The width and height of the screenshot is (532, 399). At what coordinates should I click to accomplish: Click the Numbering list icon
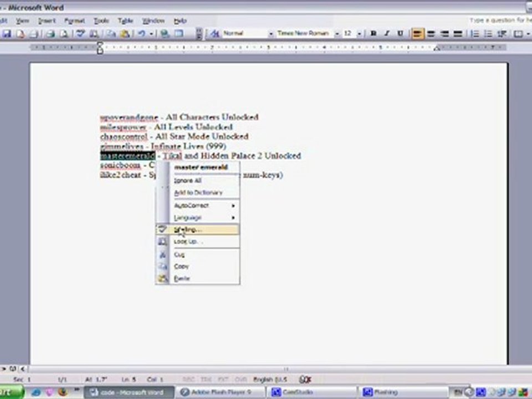point(475,34)
